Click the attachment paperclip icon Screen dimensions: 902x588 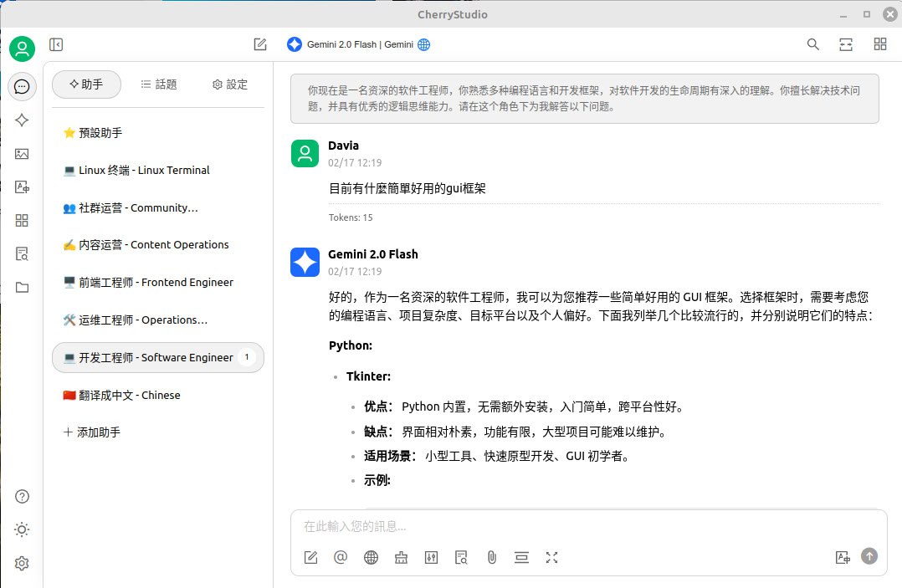coord(492,557)
